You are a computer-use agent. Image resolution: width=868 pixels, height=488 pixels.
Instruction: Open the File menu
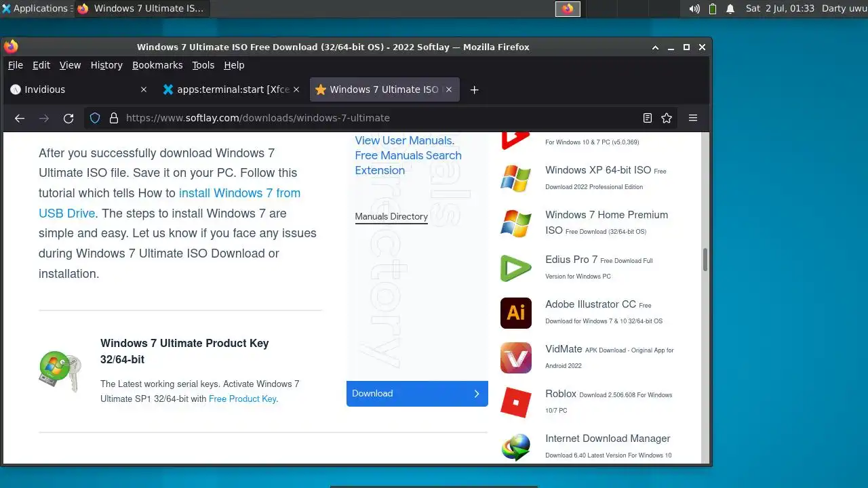click(16, 65)
